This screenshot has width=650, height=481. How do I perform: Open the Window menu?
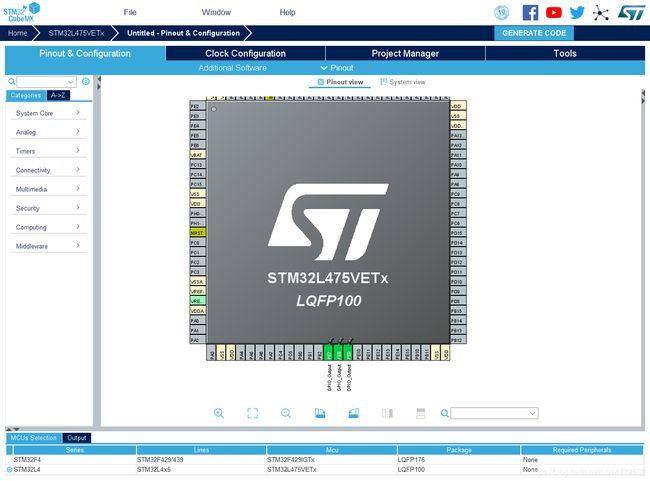coord(216,12)
